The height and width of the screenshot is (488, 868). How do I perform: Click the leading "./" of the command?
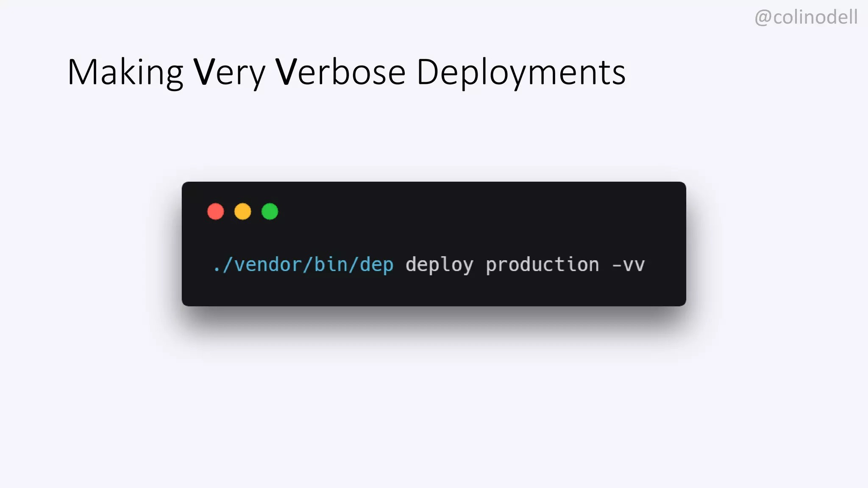click(x=223, y=265)
